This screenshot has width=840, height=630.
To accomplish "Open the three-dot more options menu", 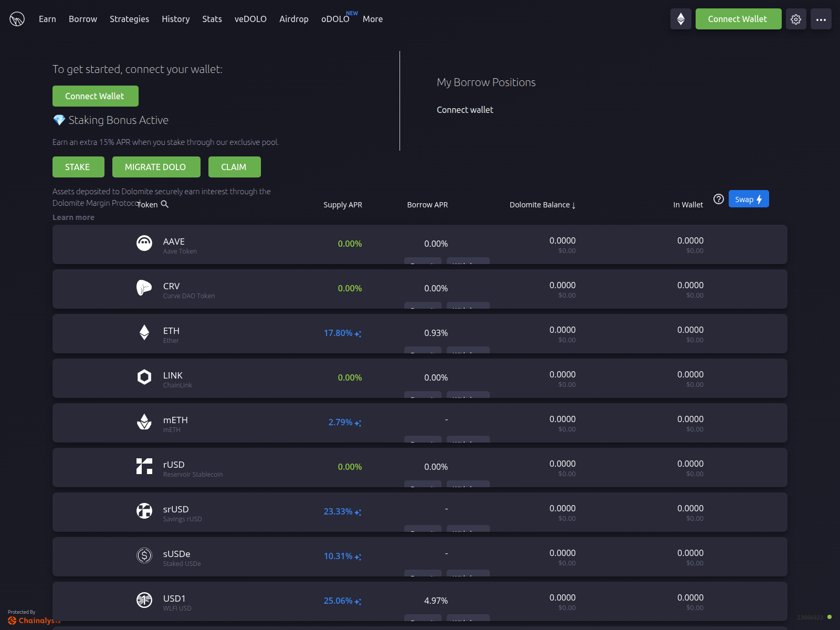I will [821, 19].
